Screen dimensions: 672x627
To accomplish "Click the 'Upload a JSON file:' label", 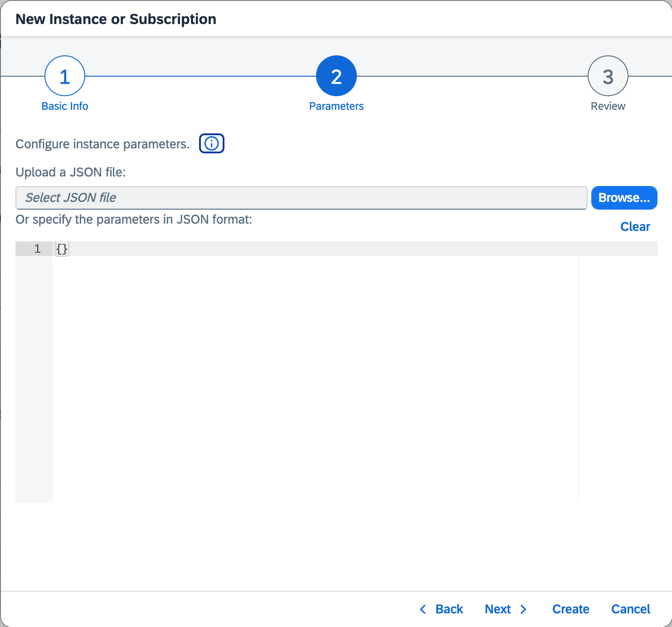I will coord(71,172).
